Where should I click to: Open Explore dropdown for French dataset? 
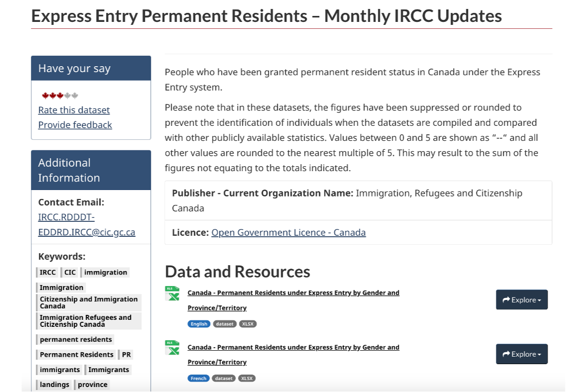click(521, 354)
